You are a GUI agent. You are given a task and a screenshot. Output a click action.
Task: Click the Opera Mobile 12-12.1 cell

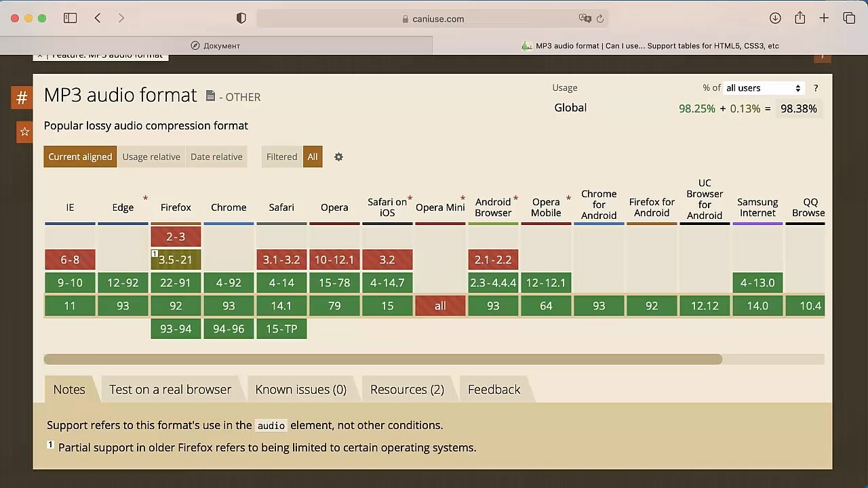click(x=546, y=283)
